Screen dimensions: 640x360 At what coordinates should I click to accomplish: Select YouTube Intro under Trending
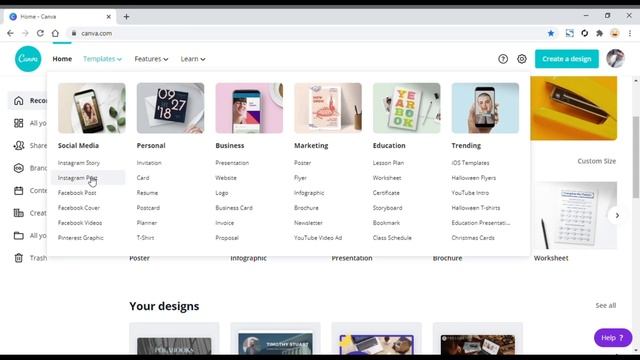coord(470,193)
